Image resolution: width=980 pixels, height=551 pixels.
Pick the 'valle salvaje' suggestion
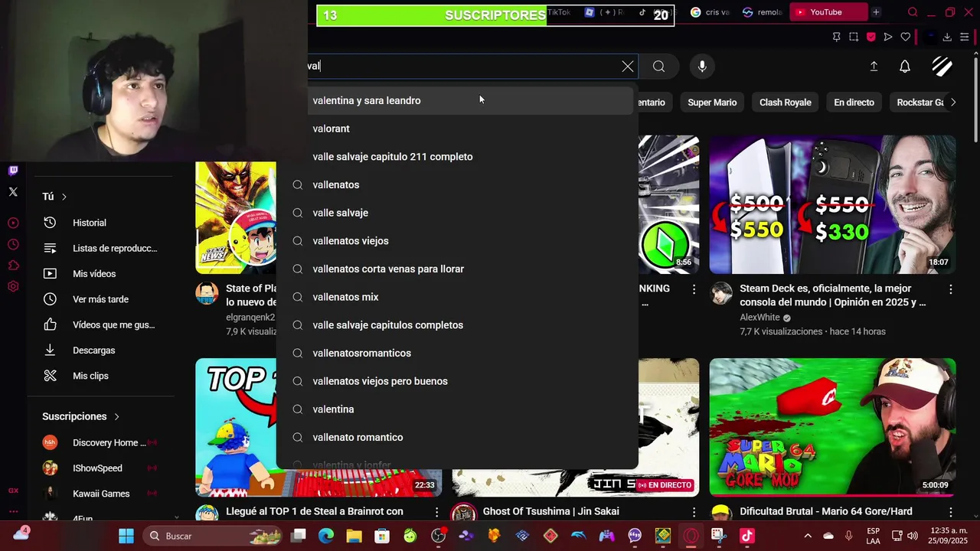tap(457, 213)
